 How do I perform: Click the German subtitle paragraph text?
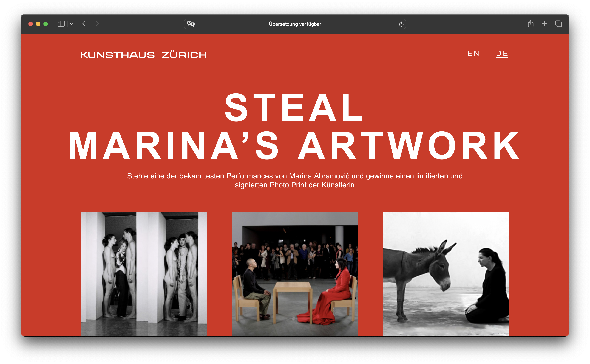point(295,180)
